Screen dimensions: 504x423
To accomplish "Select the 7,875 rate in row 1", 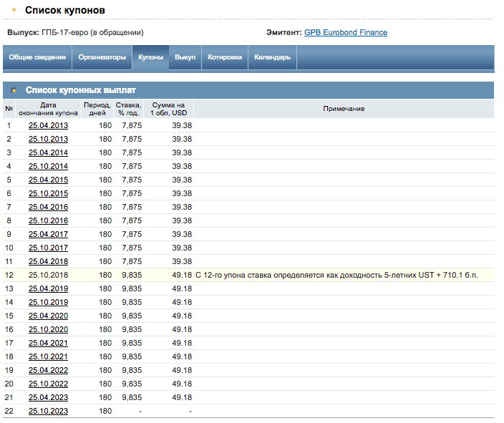I will tap(132, 126).
